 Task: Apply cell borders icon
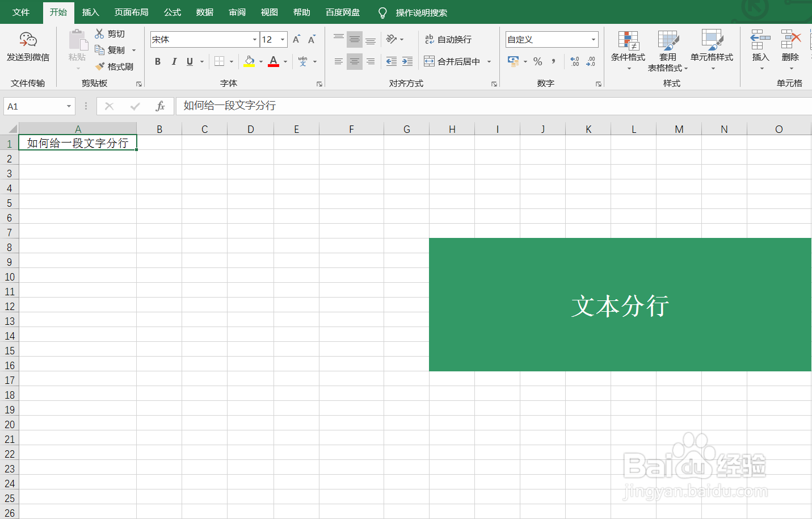pyautogui.click(x=220, y=61)
